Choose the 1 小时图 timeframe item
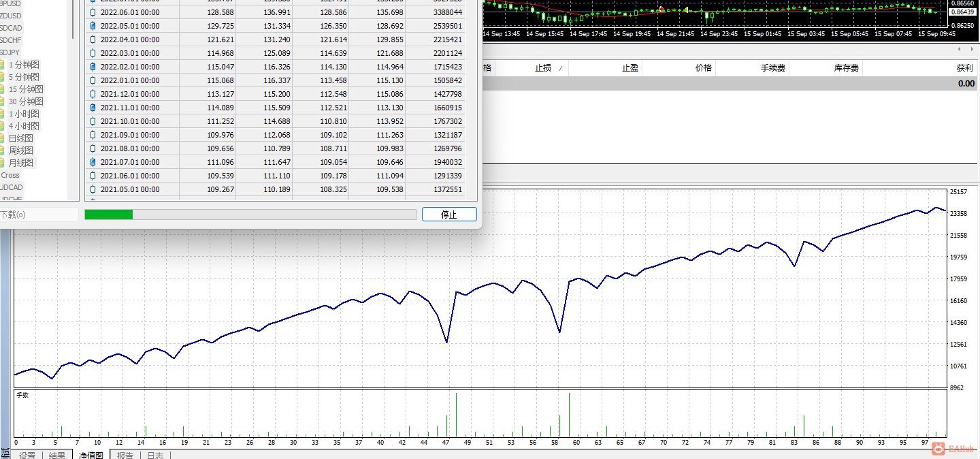 pyautogui.click(x=24, y=114)
